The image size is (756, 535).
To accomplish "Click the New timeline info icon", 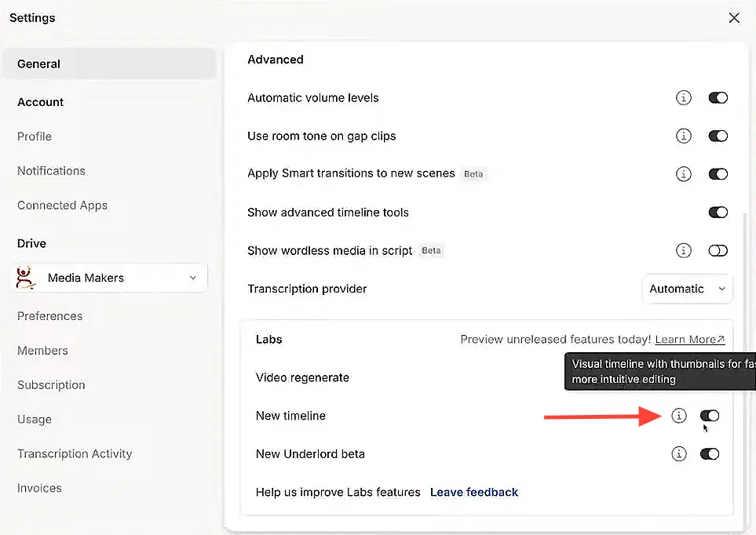I will point(678,416).
